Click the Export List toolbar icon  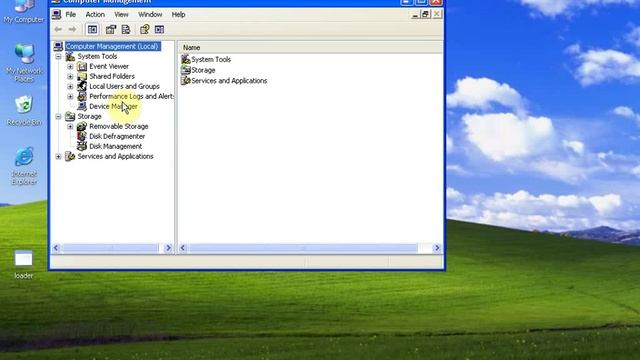[126, 29]
